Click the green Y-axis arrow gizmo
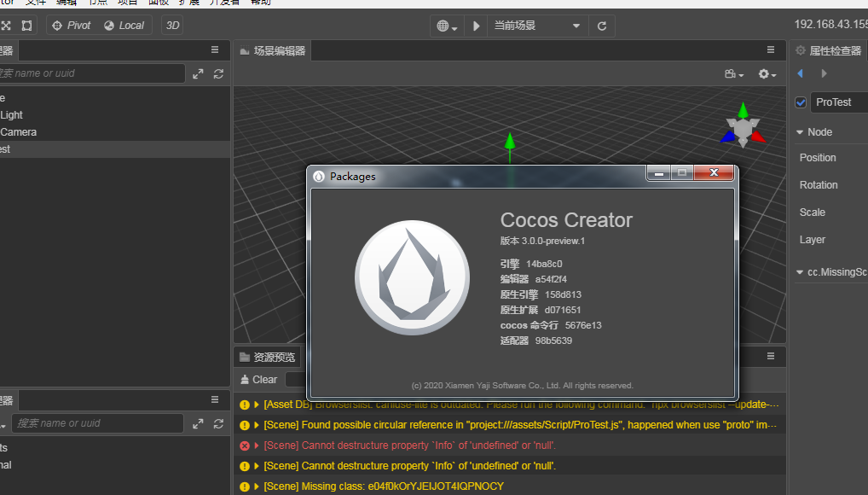Viewport: 868px width, 495px height. 510,141
